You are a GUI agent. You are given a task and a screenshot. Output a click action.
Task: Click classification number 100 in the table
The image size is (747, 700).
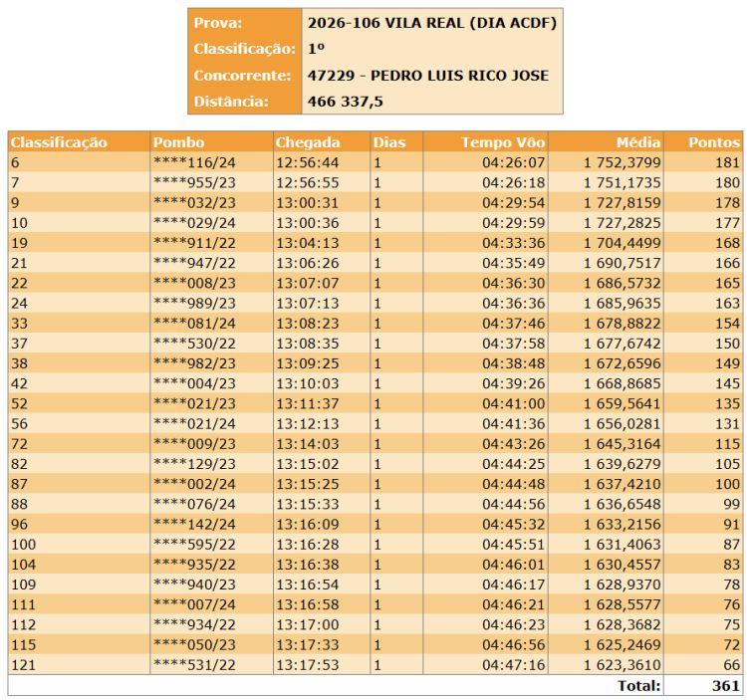(x=23, y=544)
